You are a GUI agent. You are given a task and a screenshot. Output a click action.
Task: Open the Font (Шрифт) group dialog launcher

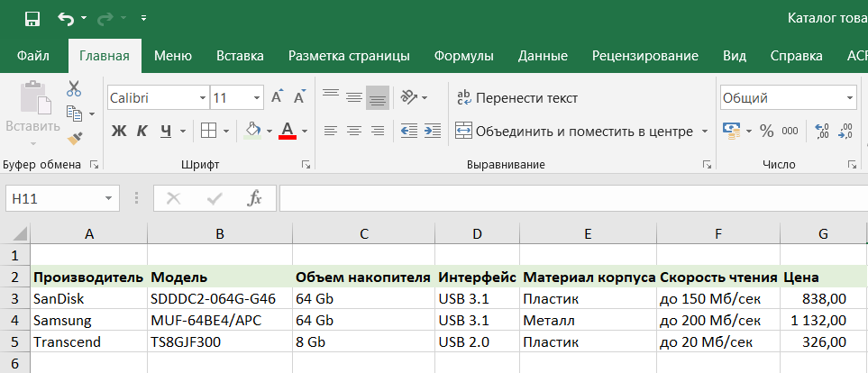pyautogui.click(x=306, y=164)
